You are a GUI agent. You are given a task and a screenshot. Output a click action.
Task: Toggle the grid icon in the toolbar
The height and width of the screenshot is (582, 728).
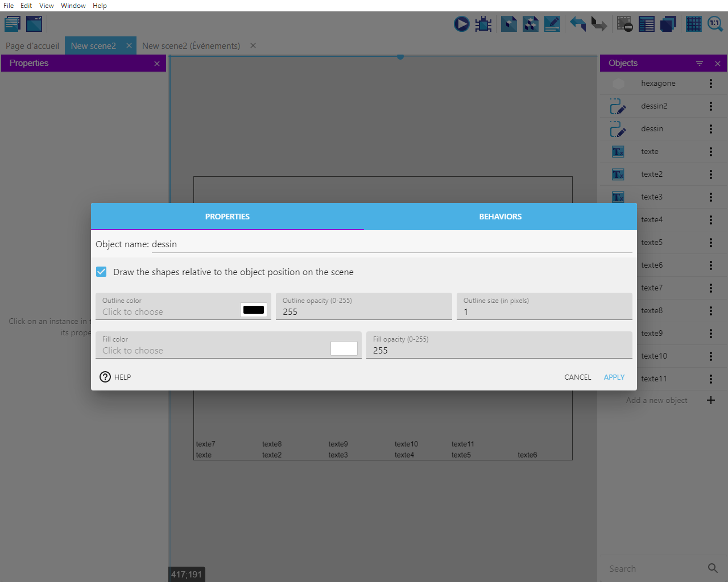693,24
